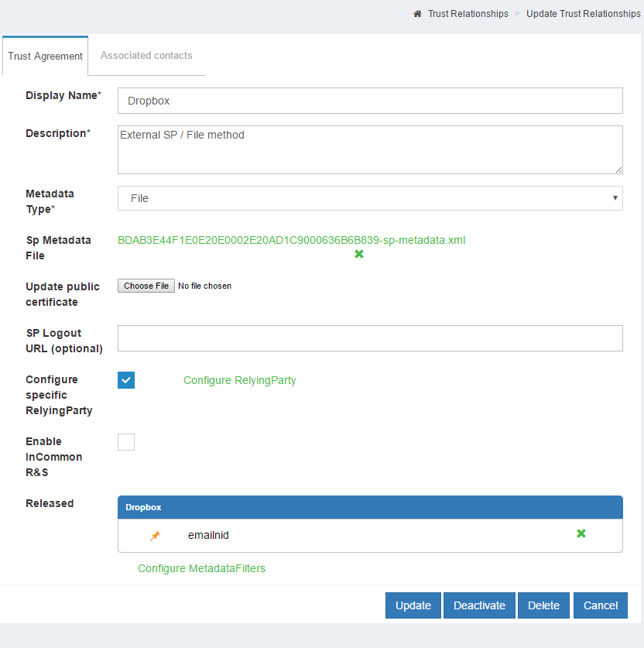Open the Metadata Type dropdown
Screen dimensions: 644x648
[370, 198]
